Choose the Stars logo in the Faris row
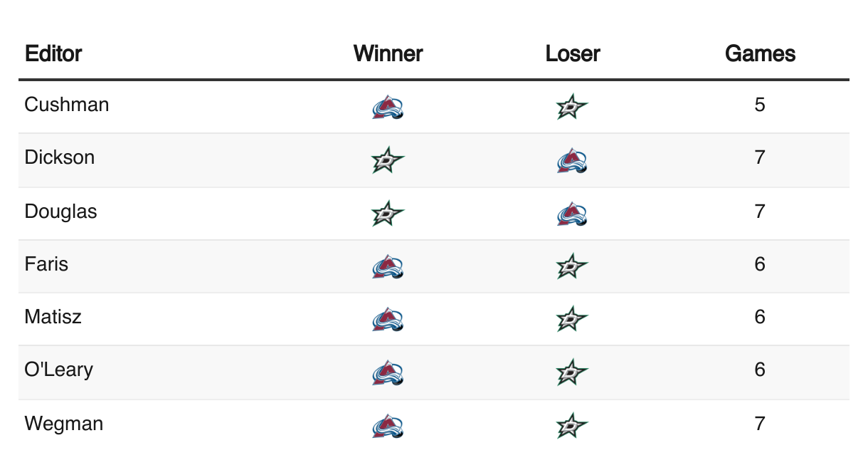 (x=572, y=267)
